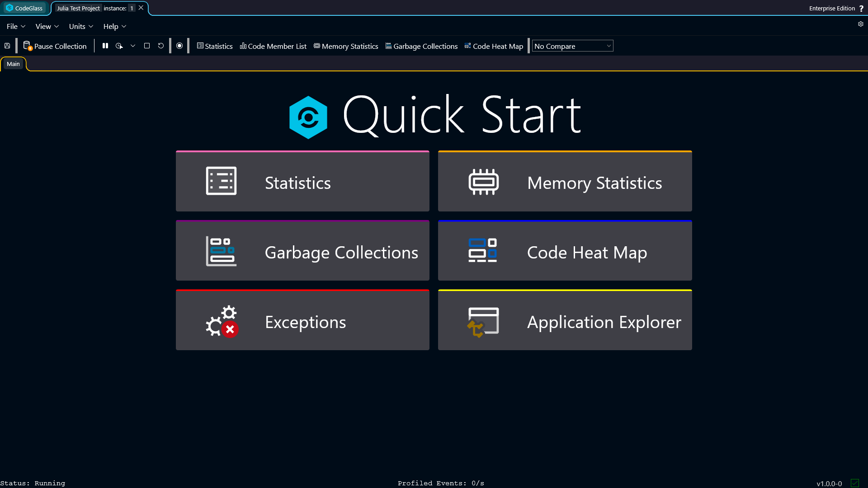Open the Units menu

click(x=81, y=27)
